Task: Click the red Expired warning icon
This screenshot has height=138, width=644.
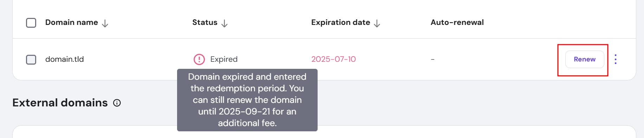Action: [199, 59]
